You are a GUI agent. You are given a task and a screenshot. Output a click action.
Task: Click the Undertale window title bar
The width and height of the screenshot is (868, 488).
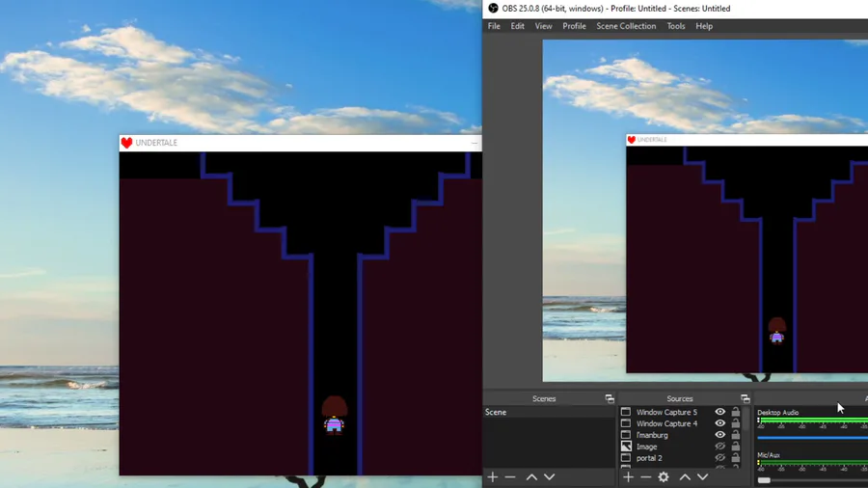pyautogui.click(x=300, y=143)
